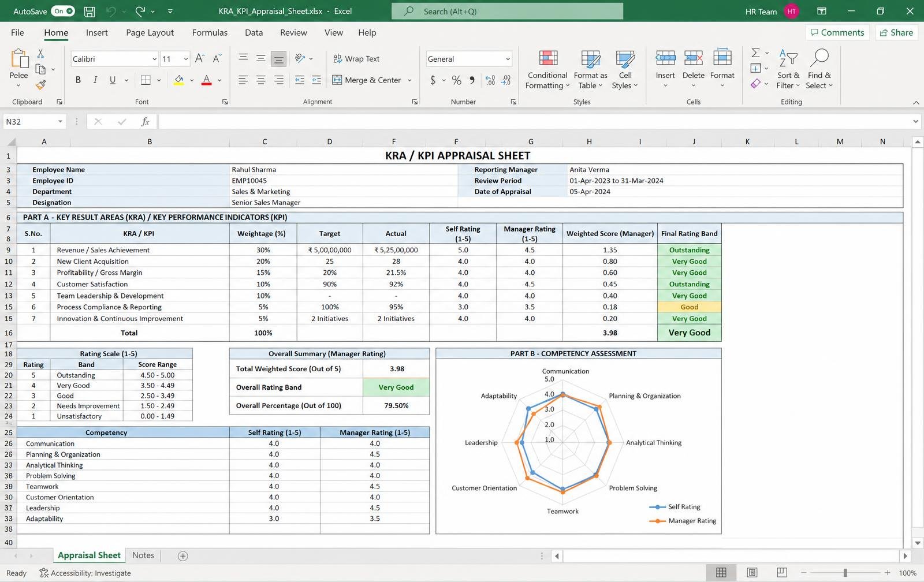Click the Orientation text angle icon
Image resolution: width=924 pixels, height=582 pixels.
pyautogui.click(x=300, y=58)
